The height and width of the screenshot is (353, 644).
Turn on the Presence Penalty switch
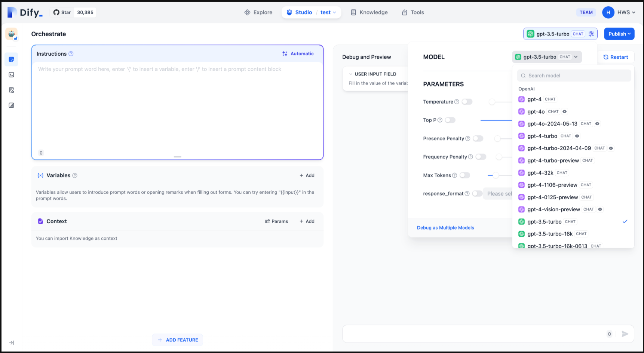click(x=478, y=138)
